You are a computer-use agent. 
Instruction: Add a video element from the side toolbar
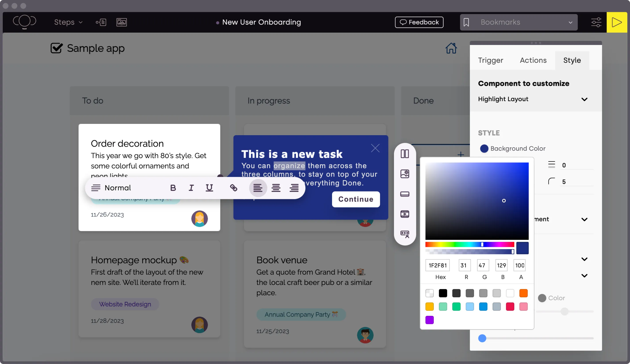coord(405,214)
